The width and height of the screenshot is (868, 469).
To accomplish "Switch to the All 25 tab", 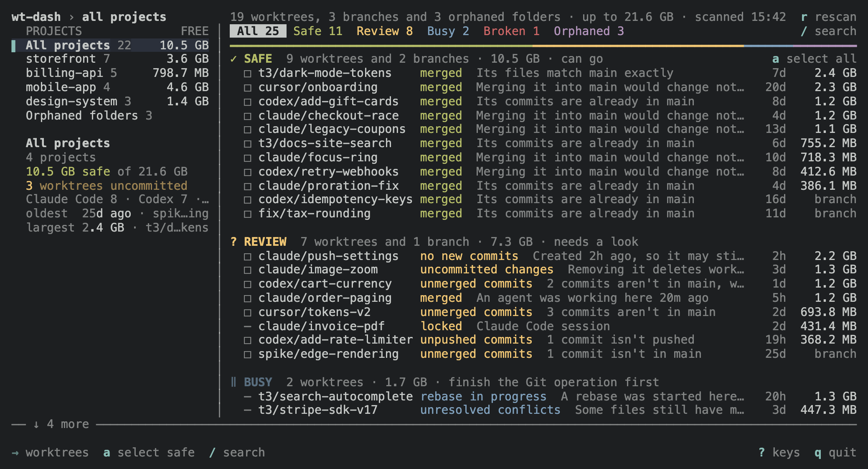I will (258, 31).
